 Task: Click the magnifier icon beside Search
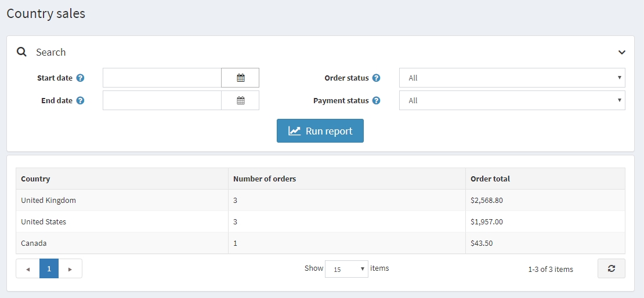[21, 52]
